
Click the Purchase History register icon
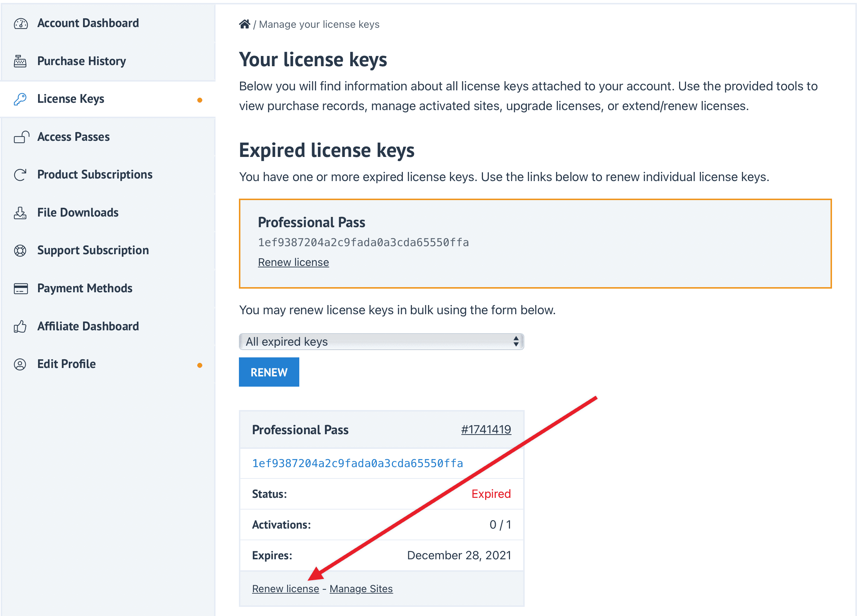(20, 61)
